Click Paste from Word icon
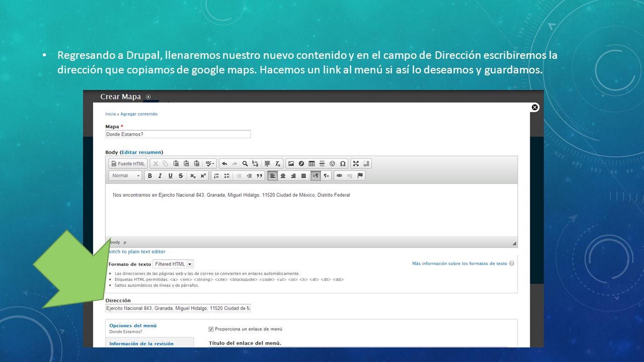644x362 pixels. tap(196, 163)
